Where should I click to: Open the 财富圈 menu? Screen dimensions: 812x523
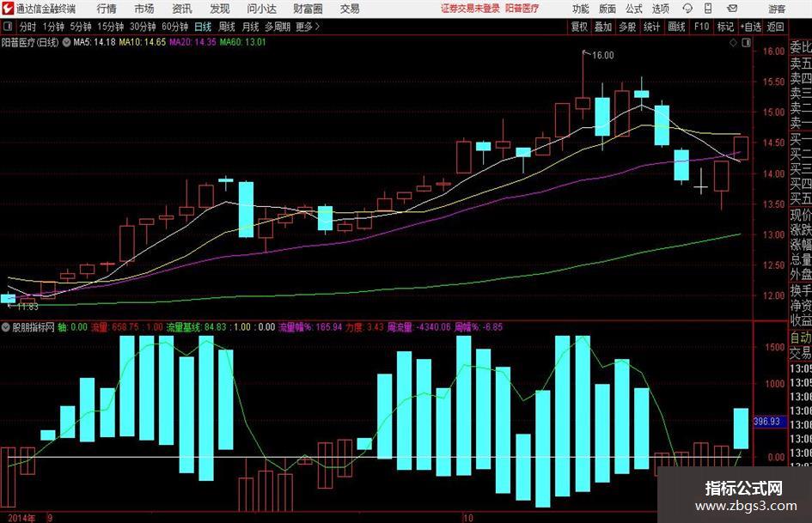click(x=308, y=9)
